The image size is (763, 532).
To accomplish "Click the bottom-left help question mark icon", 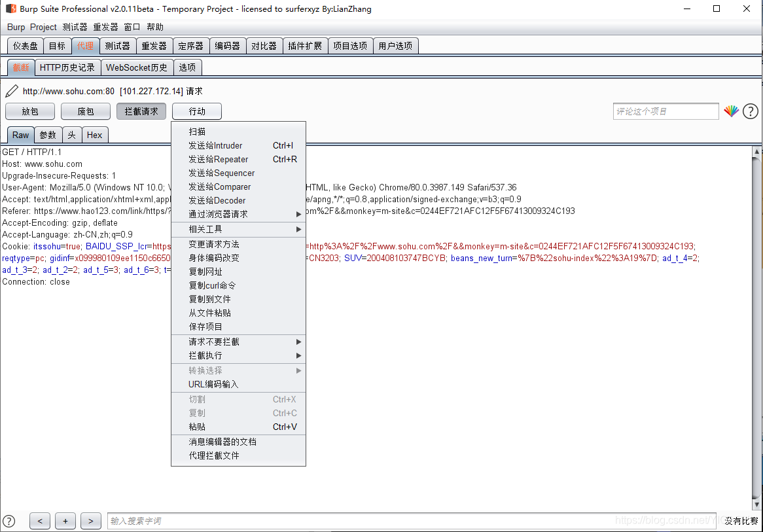I will [x=9, y=521].
